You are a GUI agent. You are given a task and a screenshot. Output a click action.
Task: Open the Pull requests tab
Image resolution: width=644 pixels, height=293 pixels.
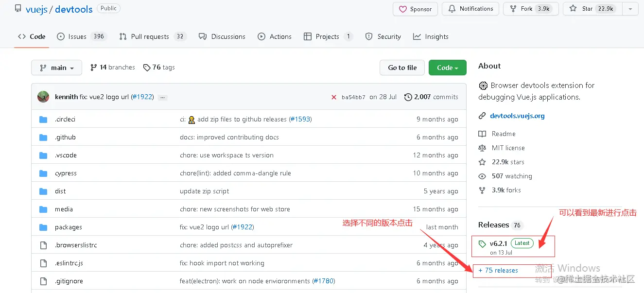(153, 36)
